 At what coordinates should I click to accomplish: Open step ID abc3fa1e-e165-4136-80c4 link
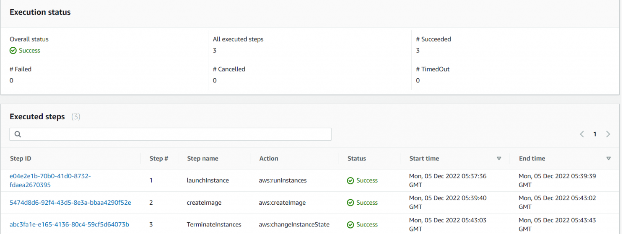click(69, 225)
